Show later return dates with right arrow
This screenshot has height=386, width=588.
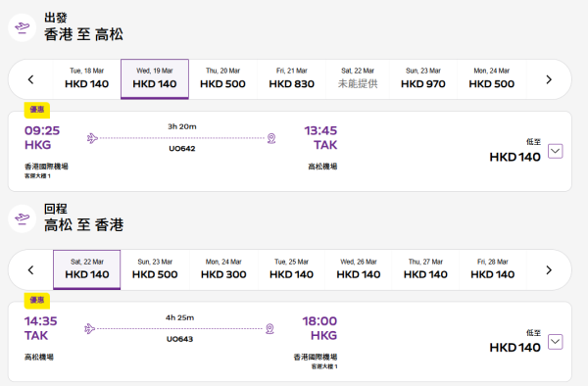(x=549, y=270)
